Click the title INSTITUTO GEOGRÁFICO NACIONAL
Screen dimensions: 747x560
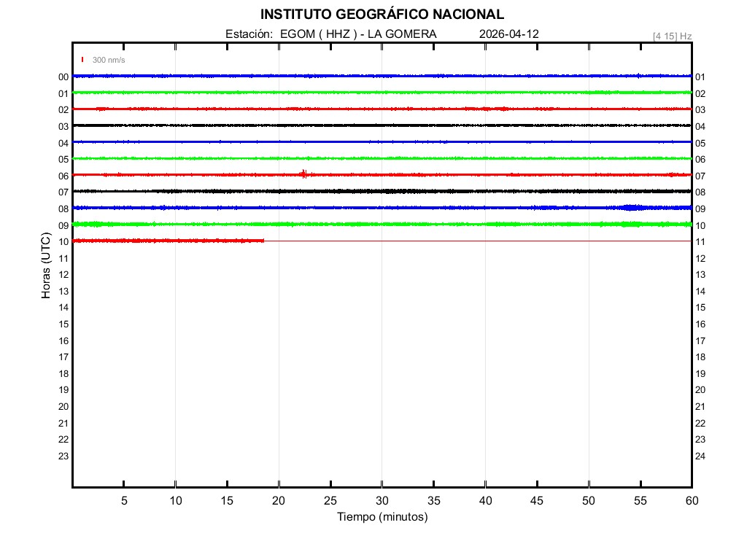pos(382,15)
